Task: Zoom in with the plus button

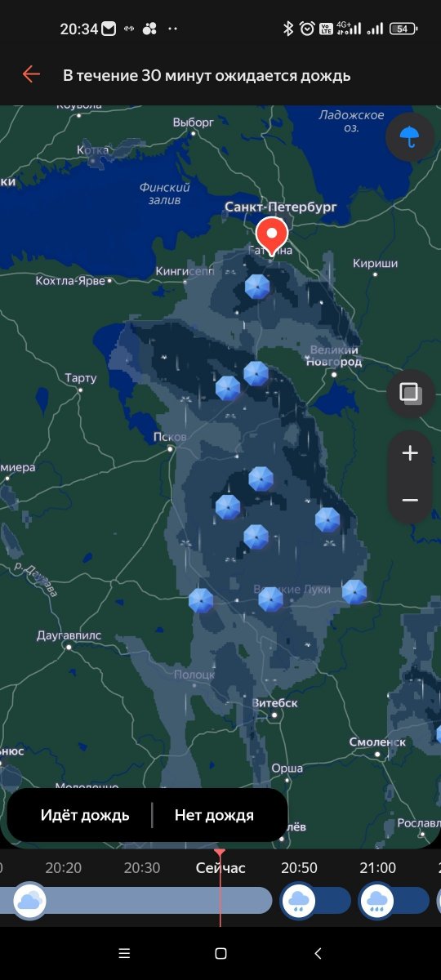Action: (410, 453)
